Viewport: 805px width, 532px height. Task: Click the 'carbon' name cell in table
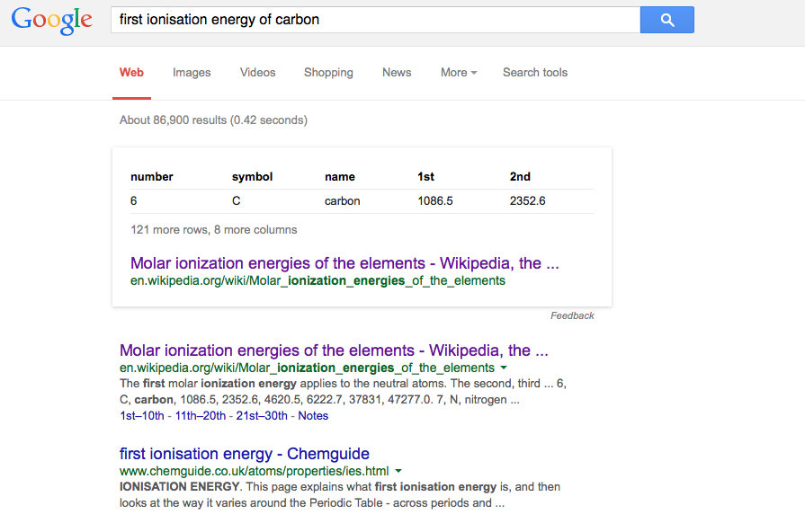click(343, 201)
